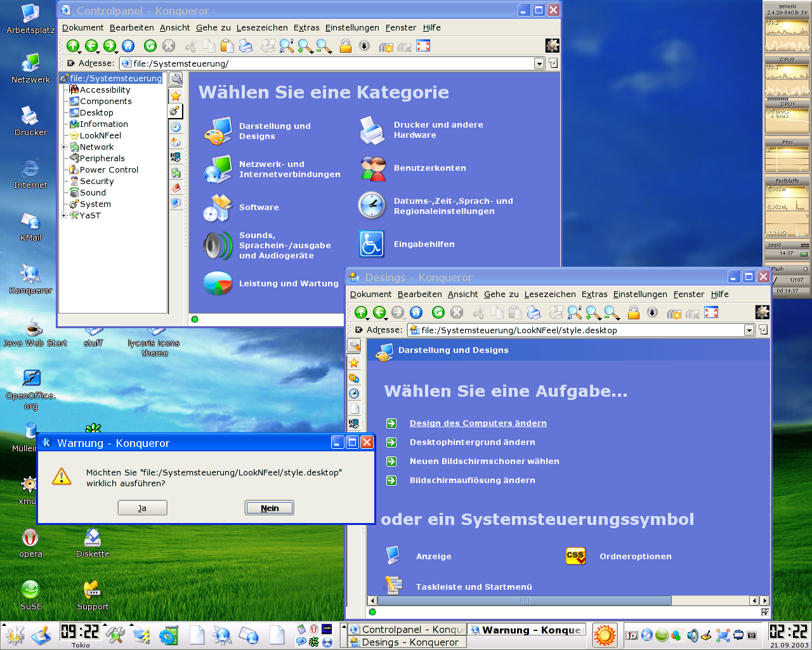Click the Up arrow in Controlpanel toolbar
This screenshot has height=650, width=812.
pyautogui.click(x=73, y=46)
